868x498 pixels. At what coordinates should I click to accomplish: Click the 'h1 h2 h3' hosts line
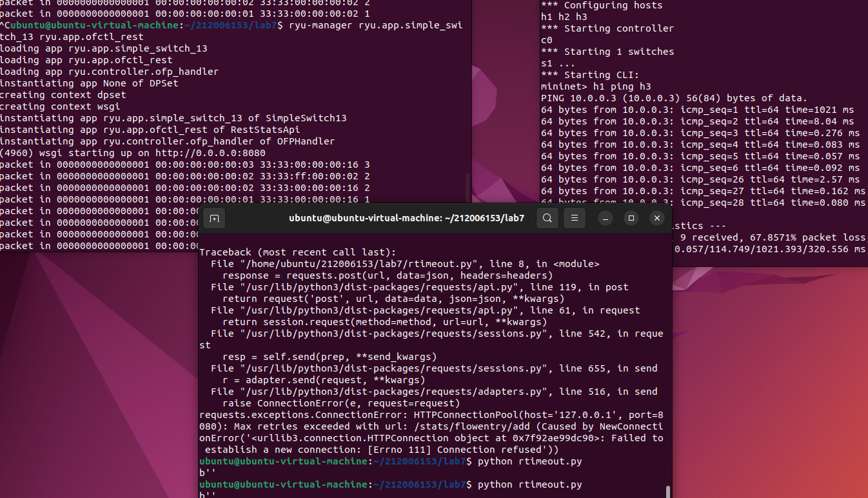[564, 17]
